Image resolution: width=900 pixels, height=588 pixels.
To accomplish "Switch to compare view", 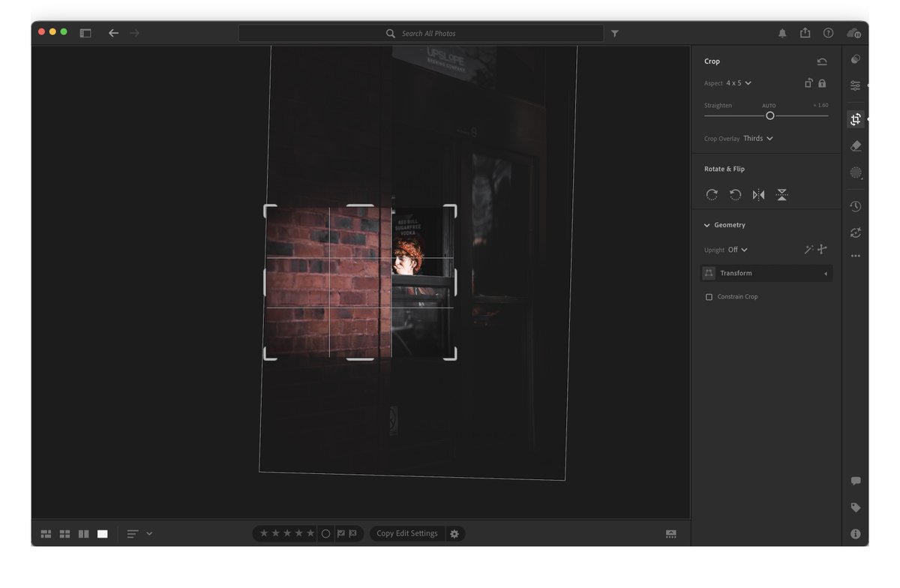I will [x=83, y=534].
